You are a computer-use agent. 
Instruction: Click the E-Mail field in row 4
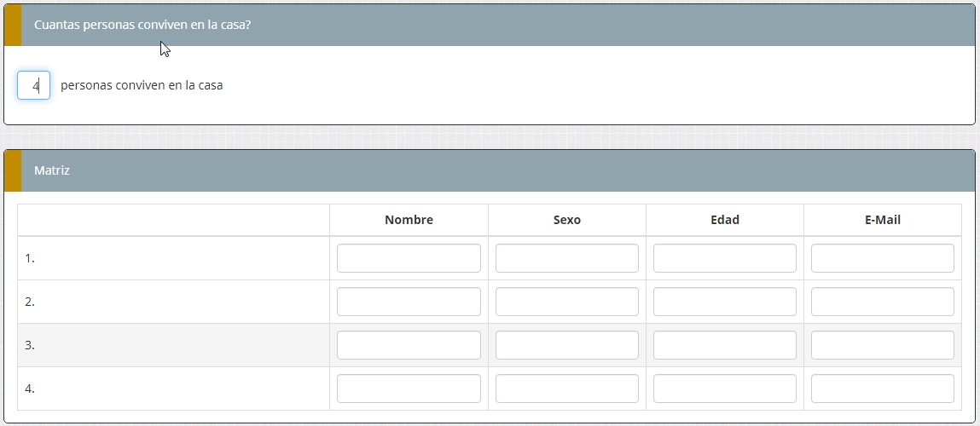882,389
